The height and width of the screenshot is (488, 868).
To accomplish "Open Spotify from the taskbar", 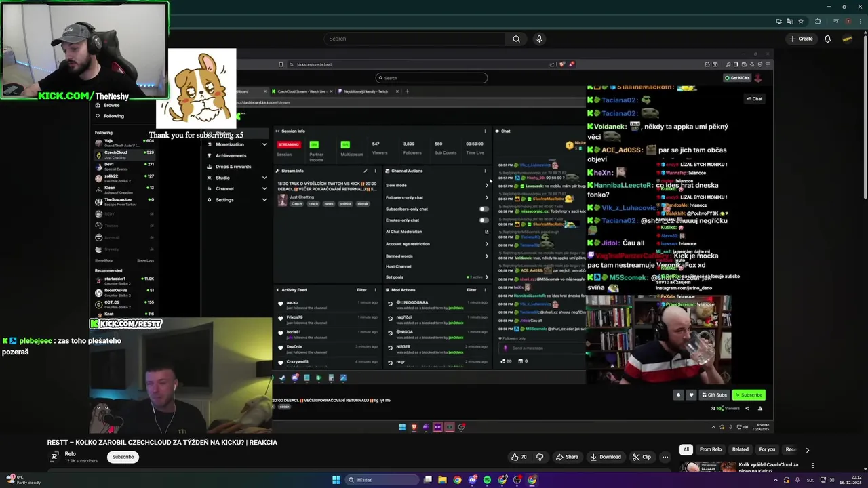I will click(x=487, y=480).
